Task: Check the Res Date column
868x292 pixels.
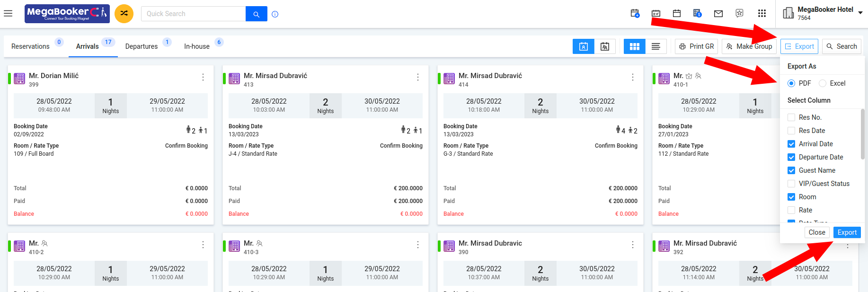Action: click(791, 131)
